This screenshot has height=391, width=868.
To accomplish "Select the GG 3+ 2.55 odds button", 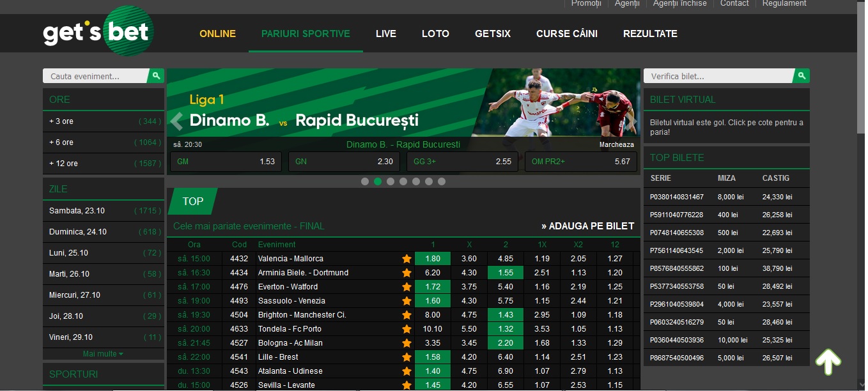I will [x=463, y=162].
